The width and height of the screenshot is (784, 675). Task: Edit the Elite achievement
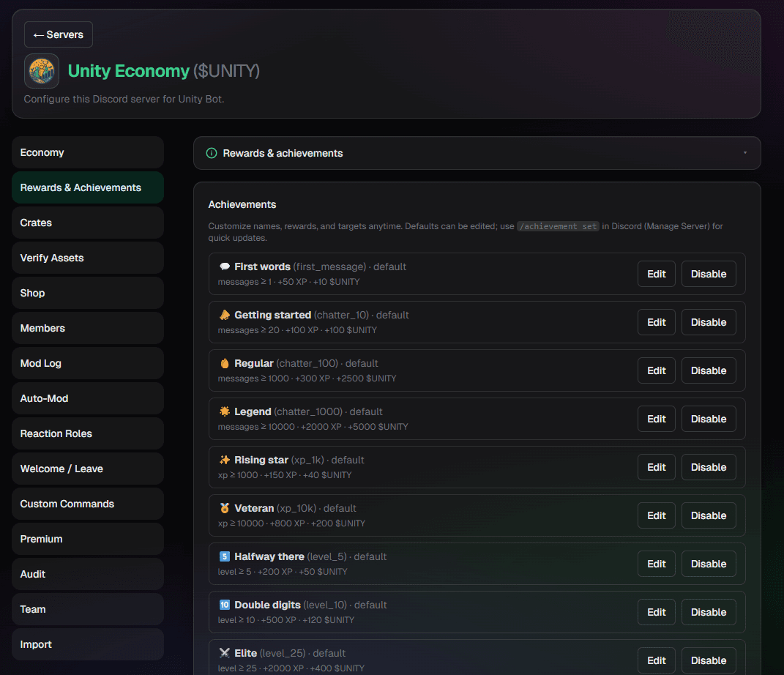pyautogui.click(x=657, y=660)
